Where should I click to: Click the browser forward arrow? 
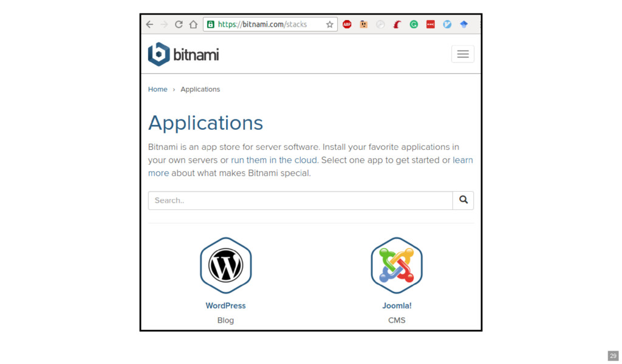(164, 24)
